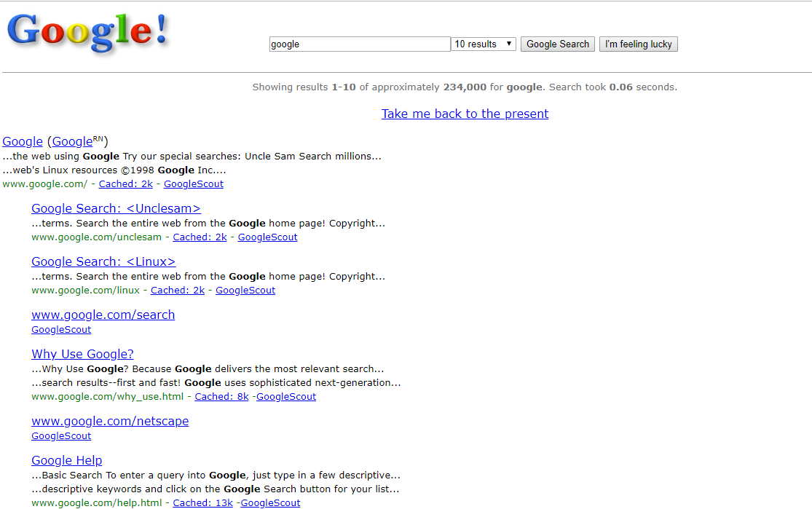
Task: Click GoogleScout for help.html result
Action: tap(270, 502)
